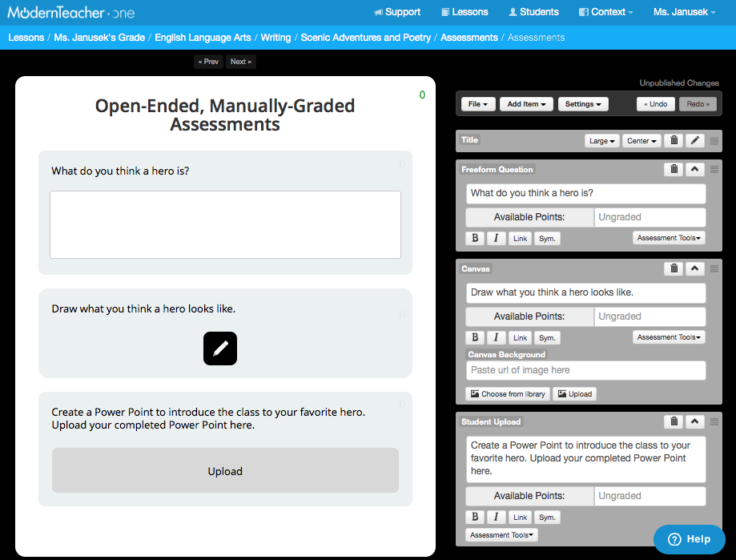The width and height of the screenshot is (736, 560).
Task: Open the Large title size dropdown
Action: pos(602,141)
